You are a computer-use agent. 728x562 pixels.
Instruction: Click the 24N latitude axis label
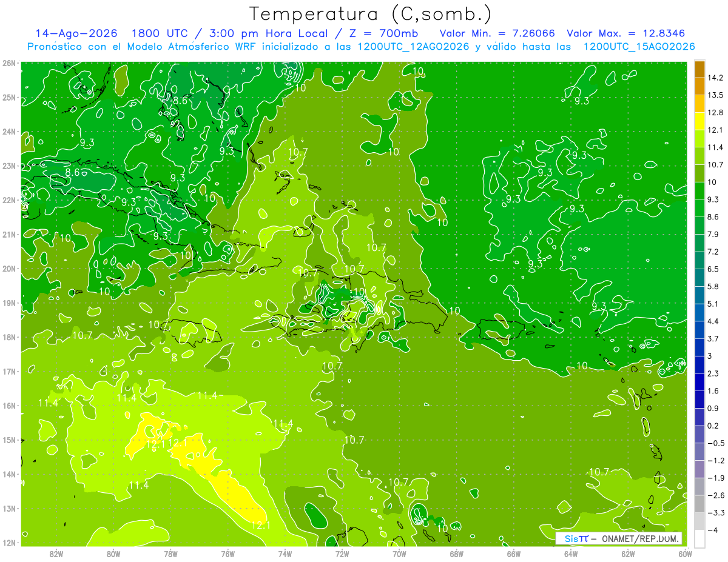pos(9,132)
